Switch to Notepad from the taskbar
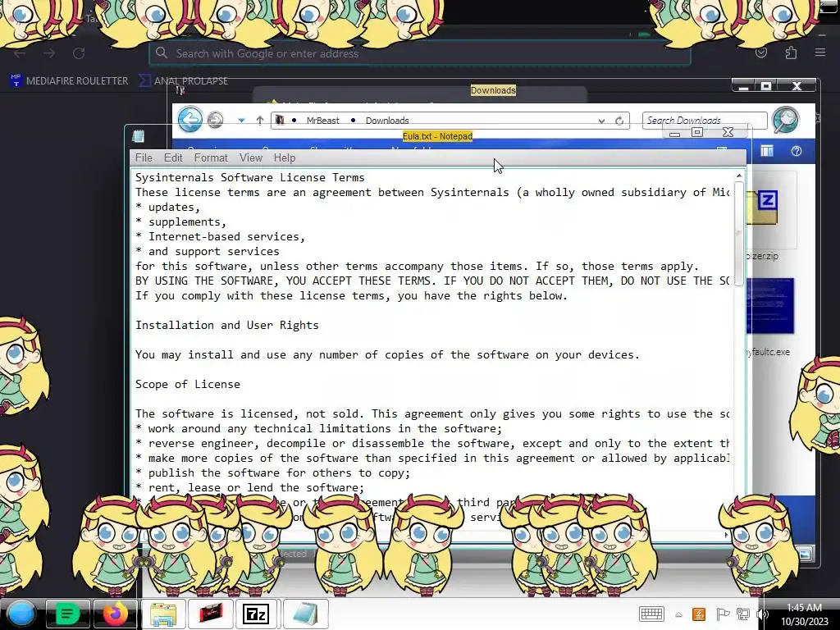The width and height of the screenshot is (840, 630). point(305,614)
